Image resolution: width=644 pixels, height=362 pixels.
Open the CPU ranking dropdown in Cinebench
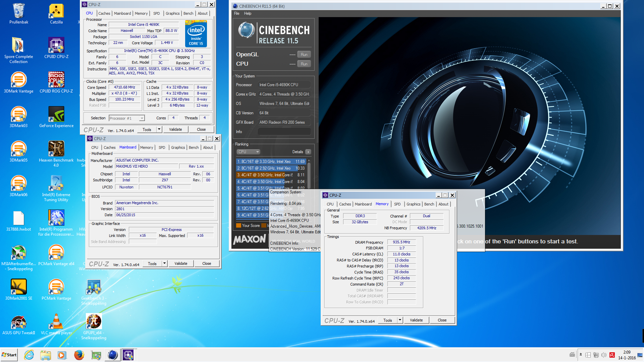pyautogui.click(x=248, y=152)
